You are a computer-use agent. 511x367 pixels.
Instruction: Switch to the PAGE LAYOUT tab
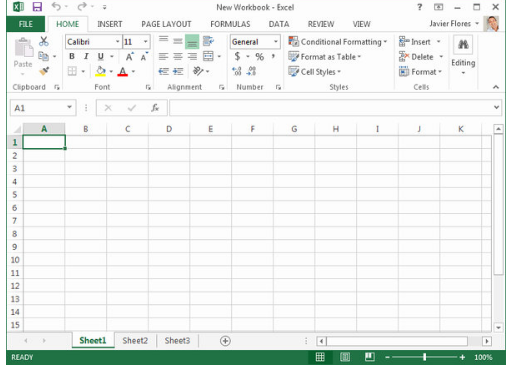point(166,24)
